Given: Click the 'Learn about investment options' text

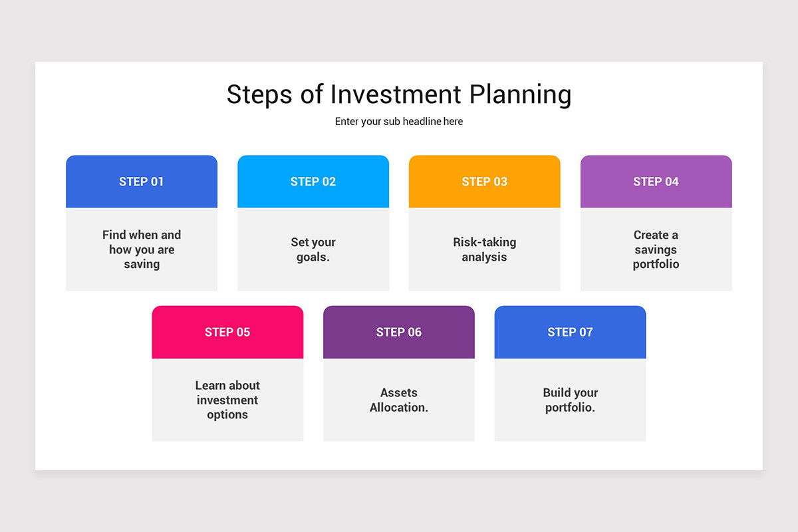Looking at the screenshot, I should point(227,400).
